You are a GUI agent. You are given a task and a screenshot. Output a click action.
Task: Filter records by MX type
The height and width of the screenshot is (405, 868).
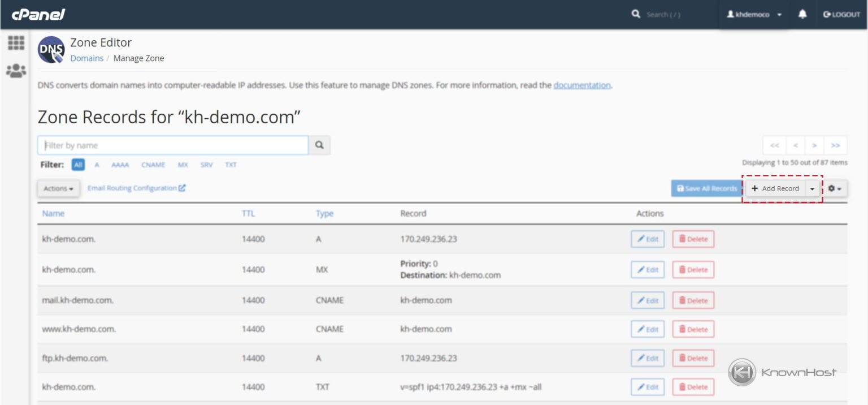[x=183, y=165]
